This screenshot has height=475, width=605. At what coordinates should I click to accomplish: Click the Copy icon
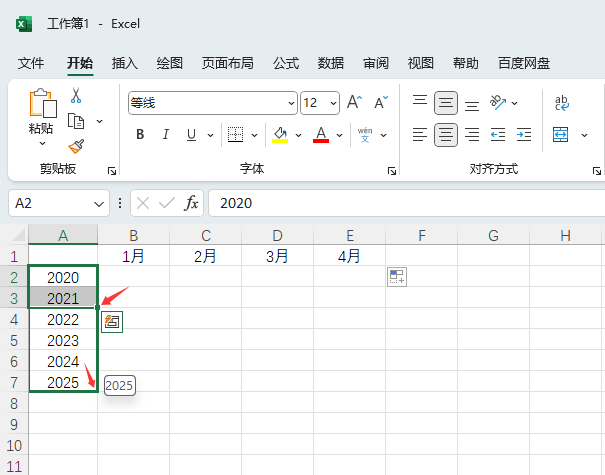76,121
